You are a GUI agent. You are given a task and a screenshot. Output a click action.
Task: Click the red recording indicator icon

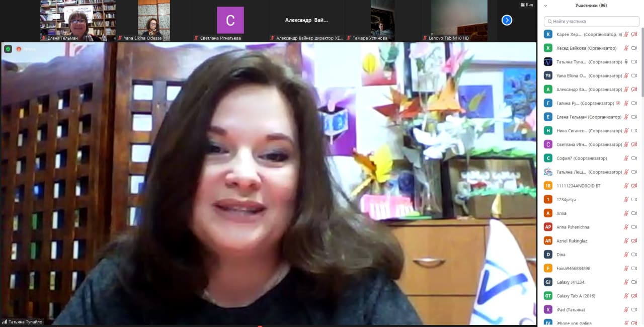pyautogui.click(x=19, y=49)
